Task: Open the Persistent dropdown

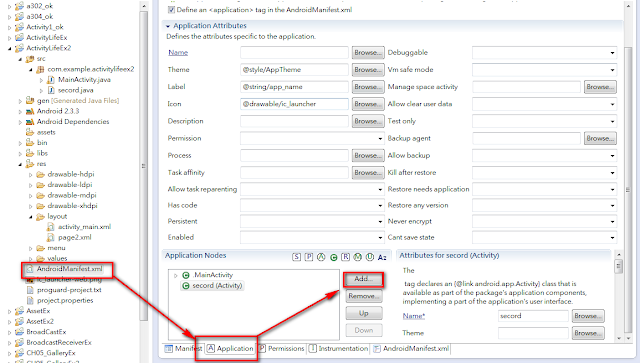Action: (380, 222)
